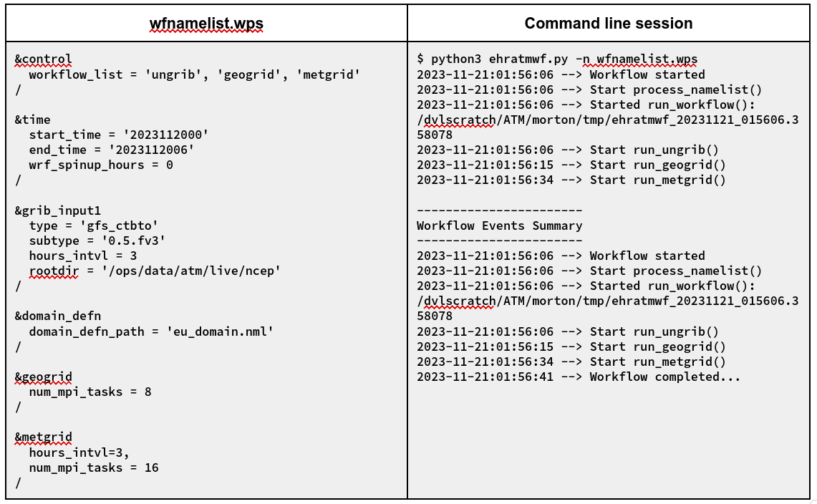The height and width of the screenshot is (504, 817).
Task: Click the python3 ehratmwf.py command line
Action: (x=557, y=59)
